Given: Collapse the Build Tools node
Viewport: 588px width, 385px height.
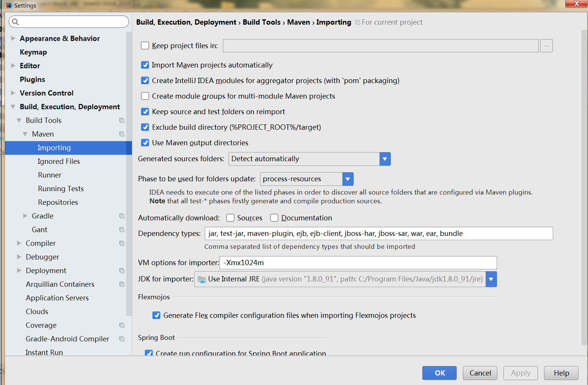Looking at the screenshot, I should pyautogui.click(x=19, y=120).
